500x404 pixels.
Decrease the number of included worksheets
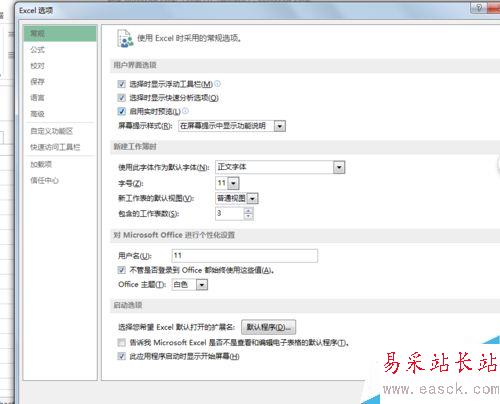point(248,217)
